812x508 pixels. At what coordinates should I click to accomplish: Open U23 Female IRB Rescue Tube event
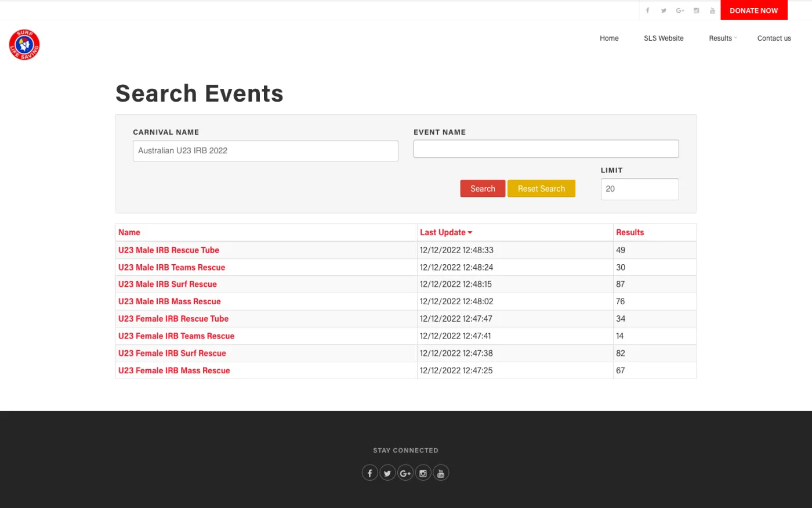pos(173,319)
